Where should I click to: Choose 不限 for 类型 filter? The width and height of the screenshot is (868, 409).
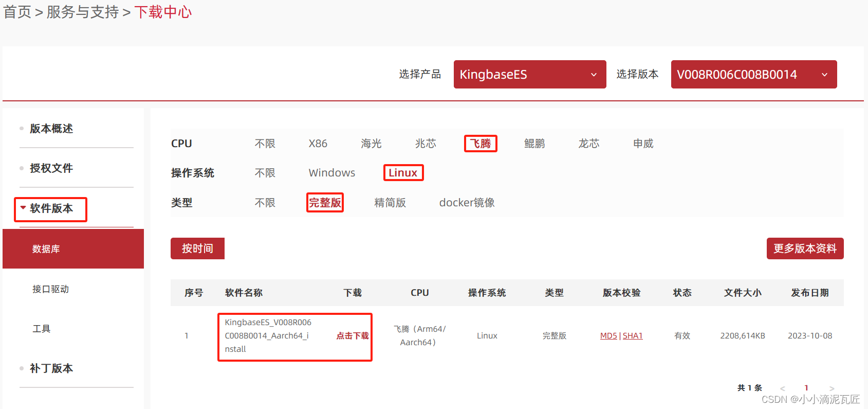click(x=265, y=203)
